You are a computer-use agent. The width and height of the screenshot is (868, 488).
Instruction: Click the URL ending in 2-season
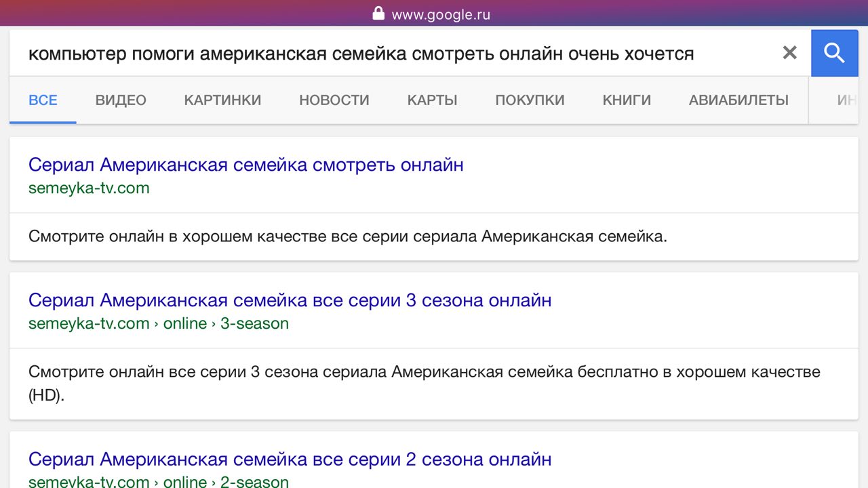point(159,482)
